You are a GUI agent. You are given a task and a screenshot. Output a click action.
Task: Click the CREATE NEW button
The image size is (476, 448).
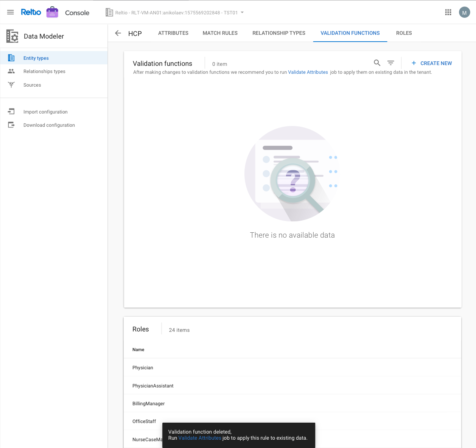[431, 63]
